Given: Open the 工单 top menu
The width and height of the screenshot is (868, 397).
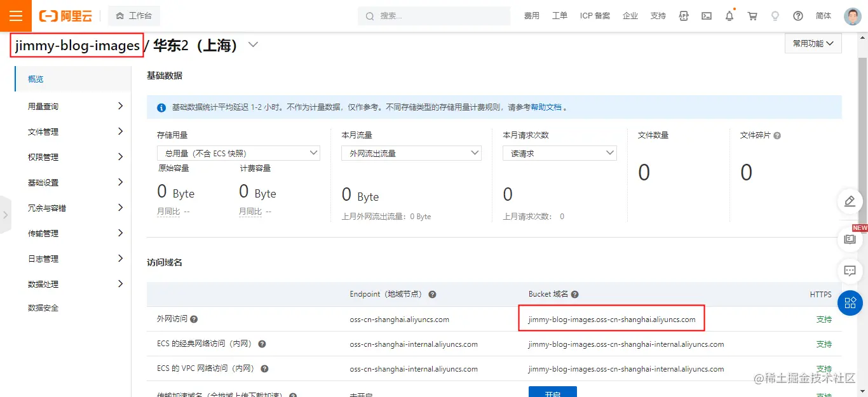Looking at the screenshot, I should pyautogui.click(x=560, y=16).
